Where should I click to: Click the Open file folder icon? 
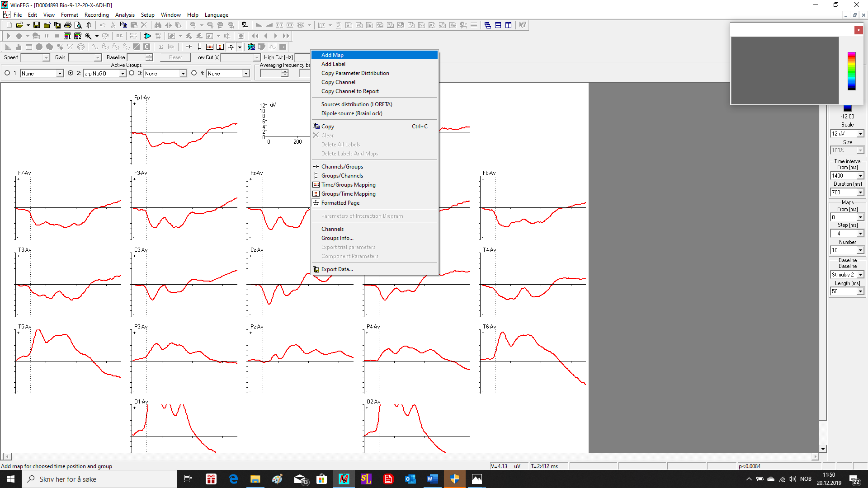click(x=19, y=25)
